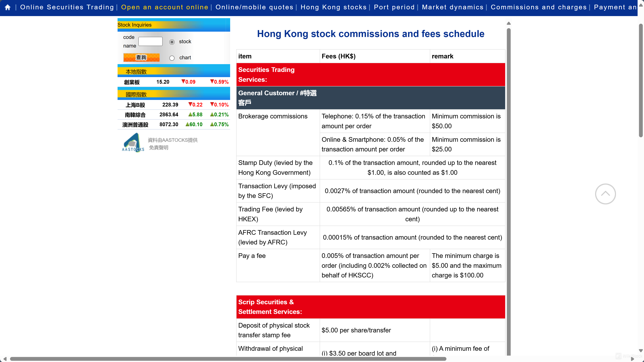Click the inner scrollbar up arrow

(509, 24)
